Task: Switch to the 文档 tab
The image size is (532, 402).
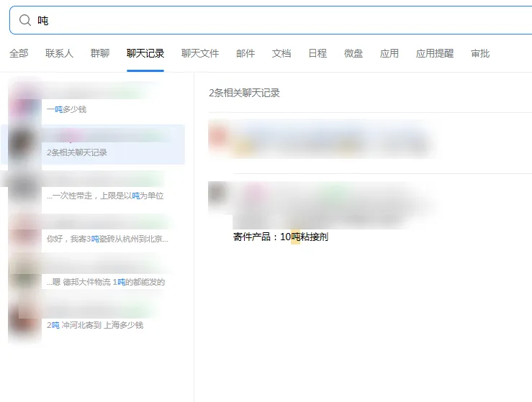Action: (281, 53)
